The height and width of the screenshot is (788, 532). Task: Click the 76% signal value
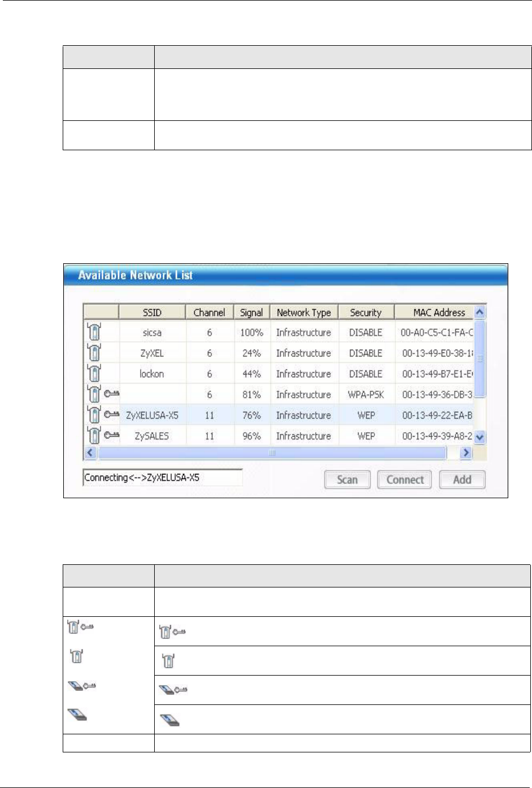pos(252,415)
